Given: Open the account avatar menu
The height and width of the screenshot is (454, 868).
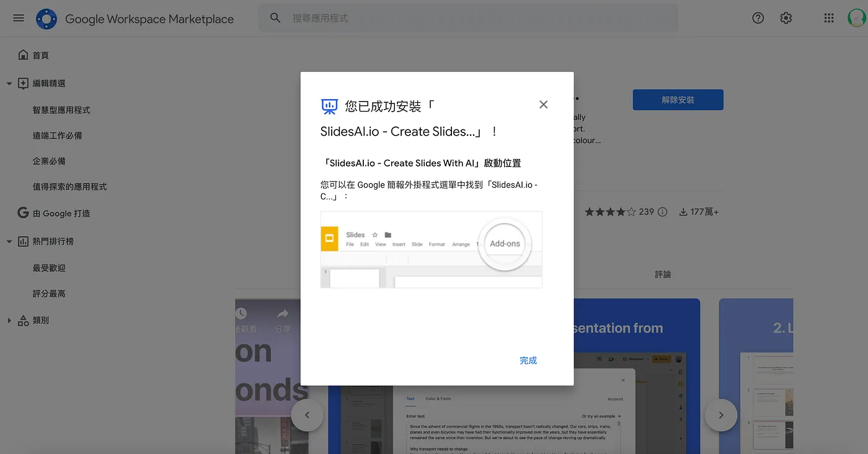Looking at the screenshot, I should pyautogui.click(x=857, y=18).
